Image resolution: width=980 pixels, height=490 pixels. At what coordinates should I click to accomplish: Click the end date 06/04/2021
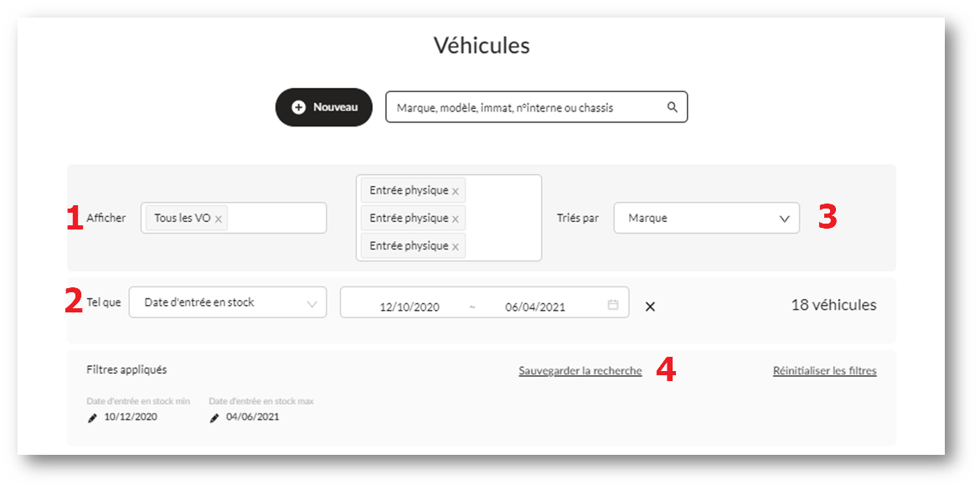point(535,307)
